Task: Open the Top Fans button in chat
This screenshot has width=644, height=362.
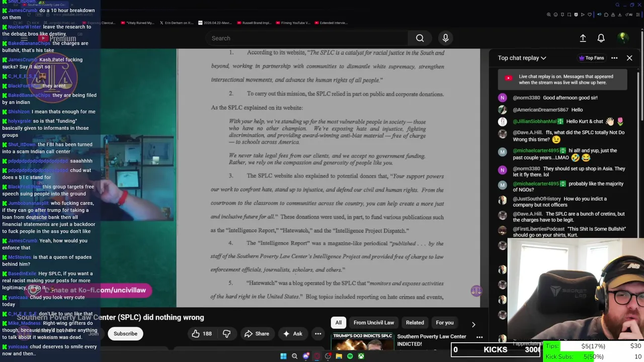Action: (x=592, y=58)
